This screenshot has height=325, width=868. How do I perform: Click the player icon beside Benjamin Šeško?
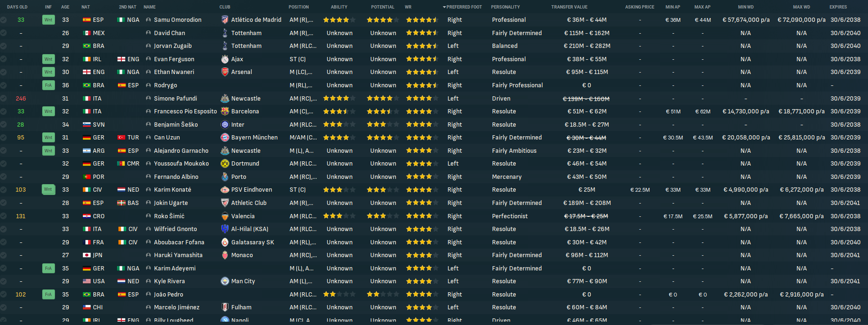148,125
